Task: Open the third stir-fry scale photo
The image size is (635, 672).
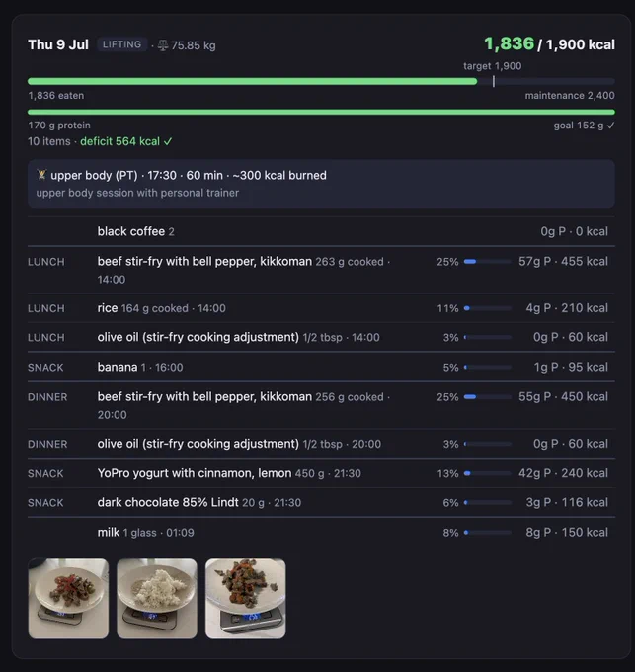Action: tap(246, 598)
